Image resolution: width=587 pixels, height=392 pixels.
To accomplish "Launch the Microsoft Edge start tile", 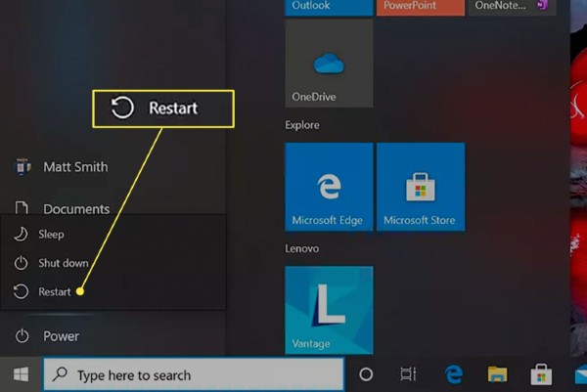I will pyautogui.click(x=329, y=187).
